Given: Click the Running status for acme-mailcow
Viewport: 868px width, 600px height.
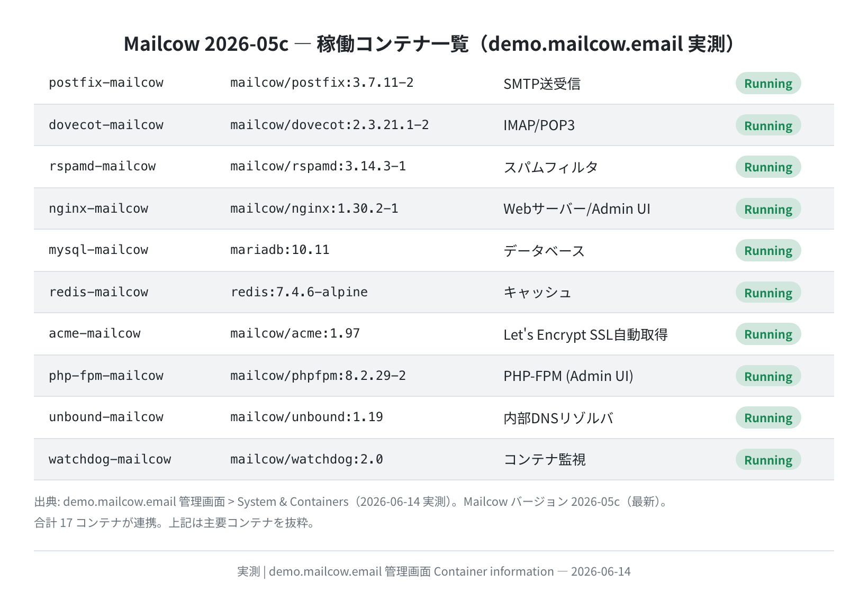Looking at the screenshot, I should click(x=768, y=334).
